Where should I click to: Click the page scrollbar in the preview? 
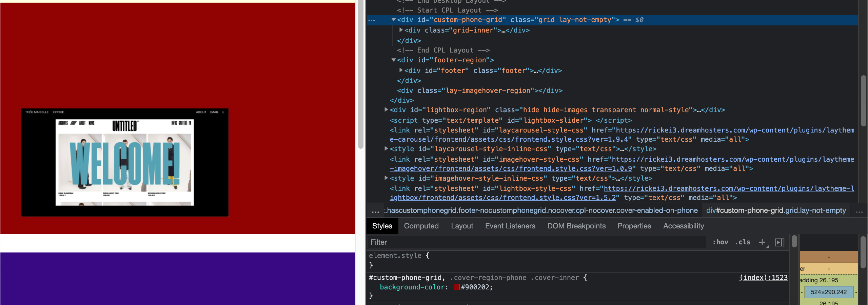click(361, 75)
